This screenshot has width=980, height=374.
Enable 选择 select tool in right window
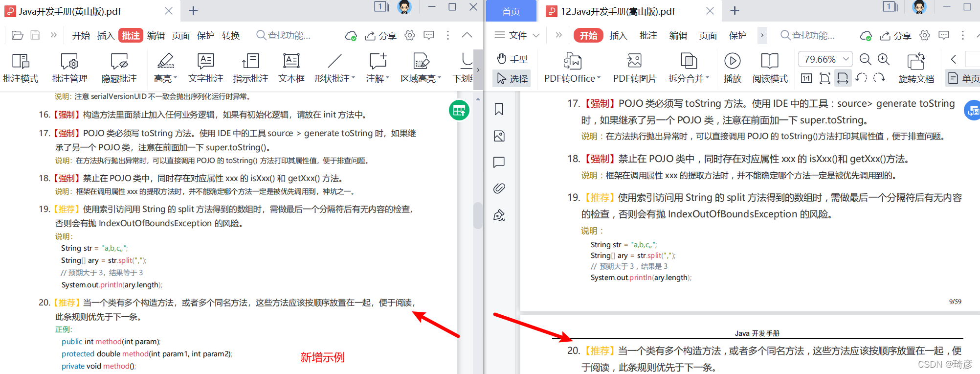click(512, 78)
